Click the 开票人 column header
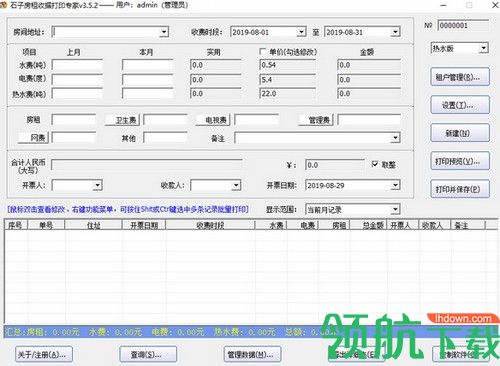Viewport: 500px width, 366px height. 403,225
